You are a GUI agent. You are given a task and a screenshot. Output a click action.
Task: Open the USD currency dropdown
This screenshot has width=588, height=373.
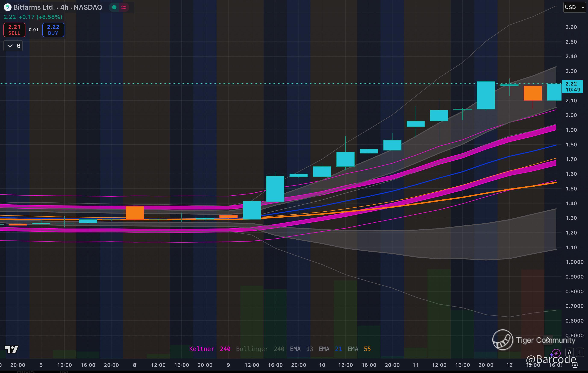pyautogui.click(x=574, y=7)
